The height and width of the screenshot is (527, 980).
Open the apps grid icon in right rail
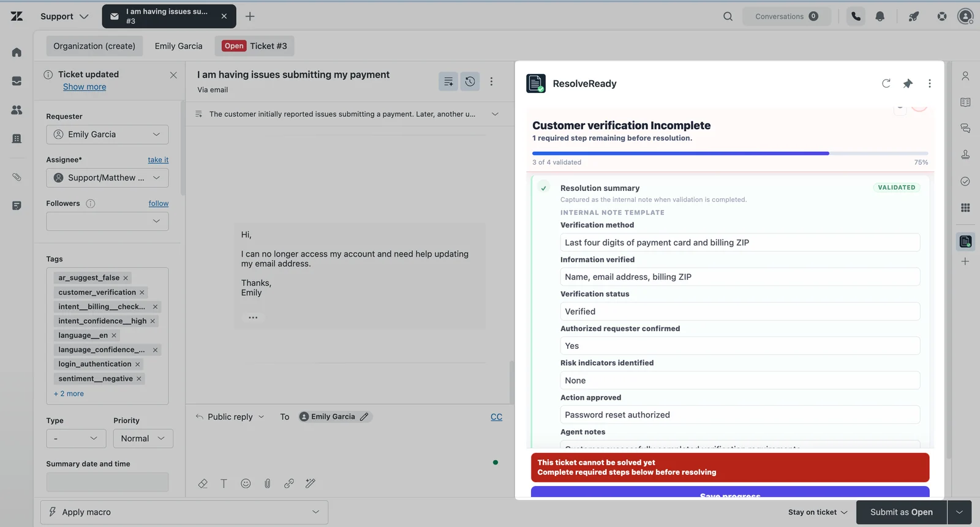click(x=965, y=207)
